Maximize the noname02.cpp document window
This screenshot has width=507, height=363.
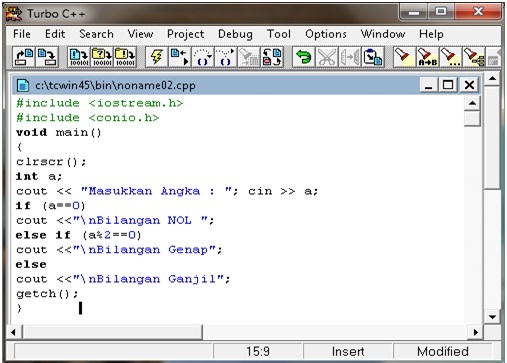[x=448, y=85]
